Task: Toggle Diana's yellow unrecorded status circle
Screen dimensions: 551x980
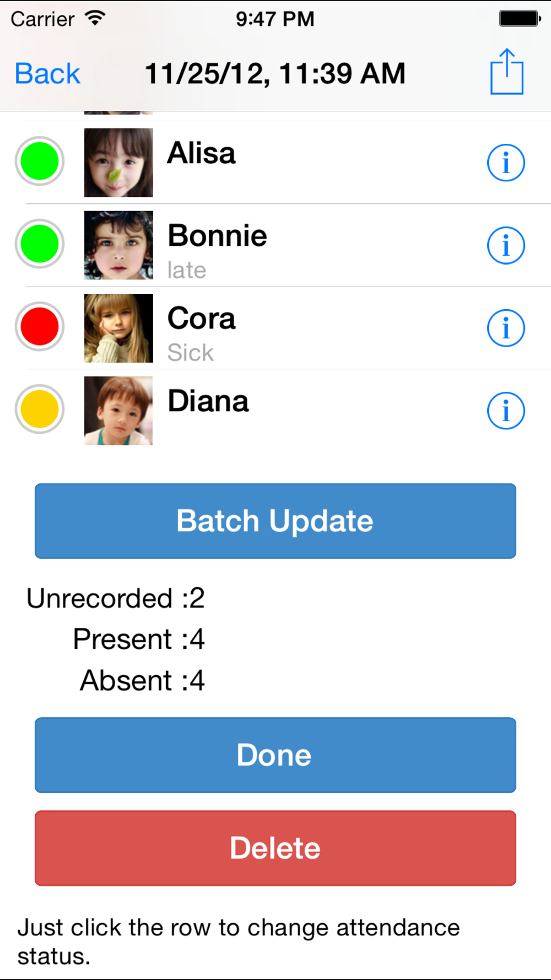Action: [x=40, y=410]
